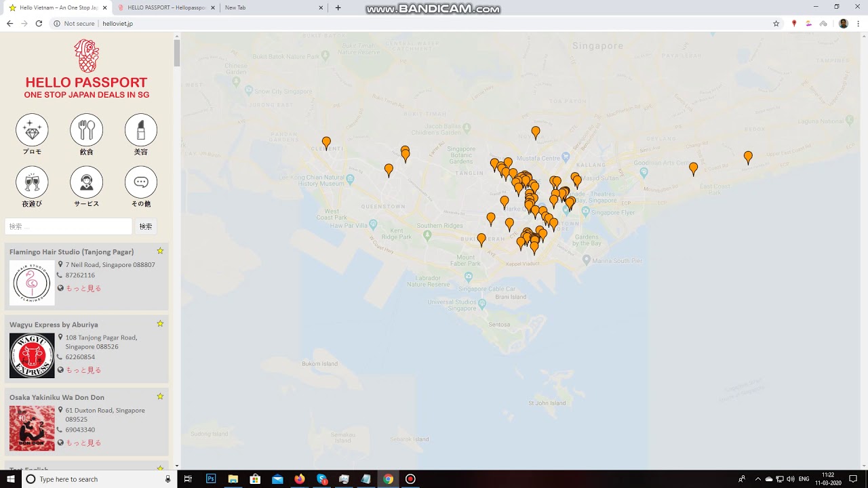This screenshot has height=488, width=868.
Task: Go back to the previous page
Action: click(x=9, y=24)
